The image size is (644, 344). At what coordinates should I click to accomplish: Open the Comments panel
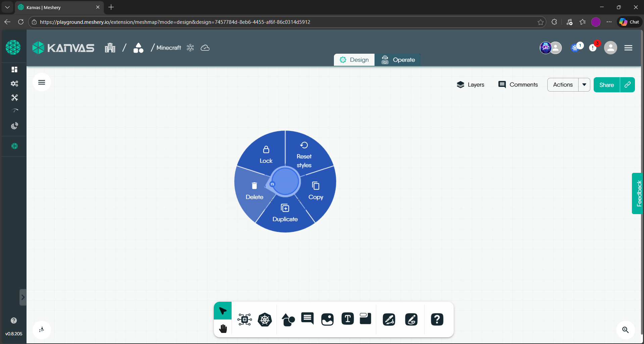point(518,85)
